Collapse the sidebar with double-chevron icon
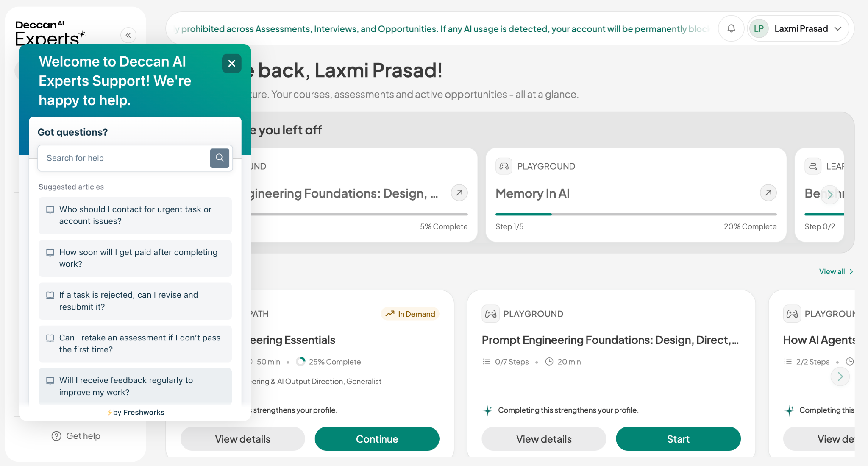Screen dimensions: 868x466 coord(128,35)
